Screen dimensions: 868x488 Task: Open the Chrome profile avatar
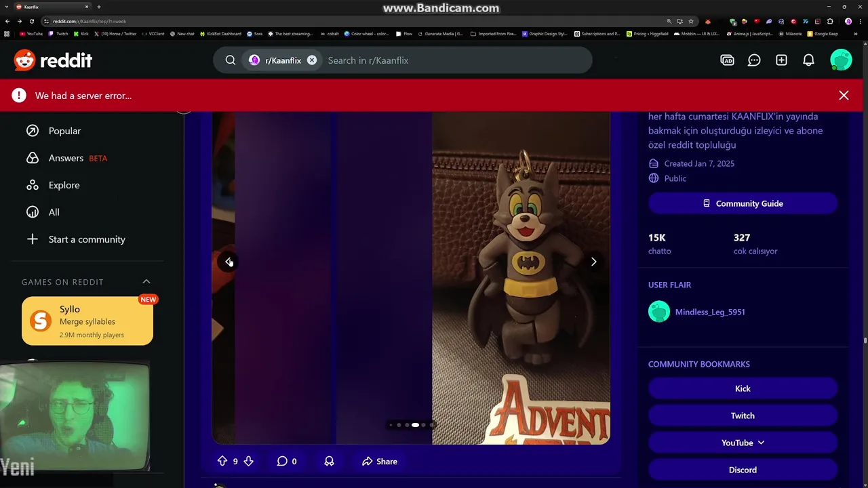click(848, 21)
